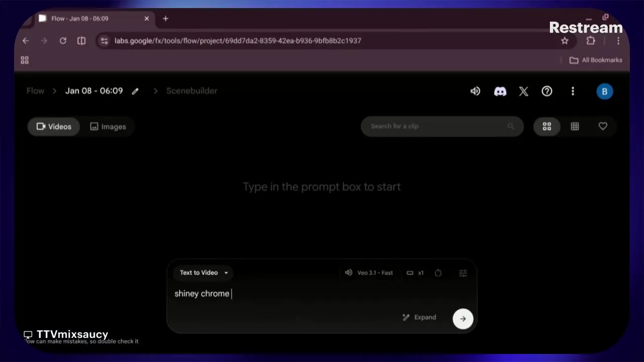644x362 pixels.
Task: Select the compact grid view icon
Action: coord(575,127)
